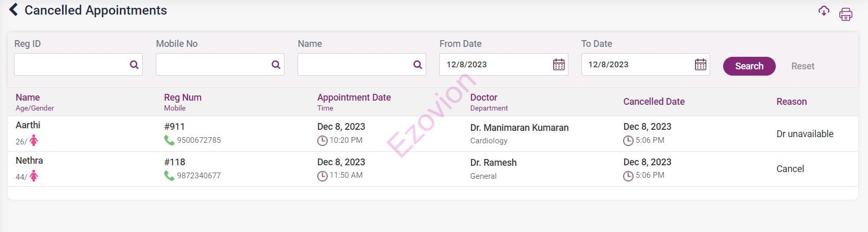Open the To Date calendar picker
The height and width of the screenshot is (232, 868).
[701, 65]
